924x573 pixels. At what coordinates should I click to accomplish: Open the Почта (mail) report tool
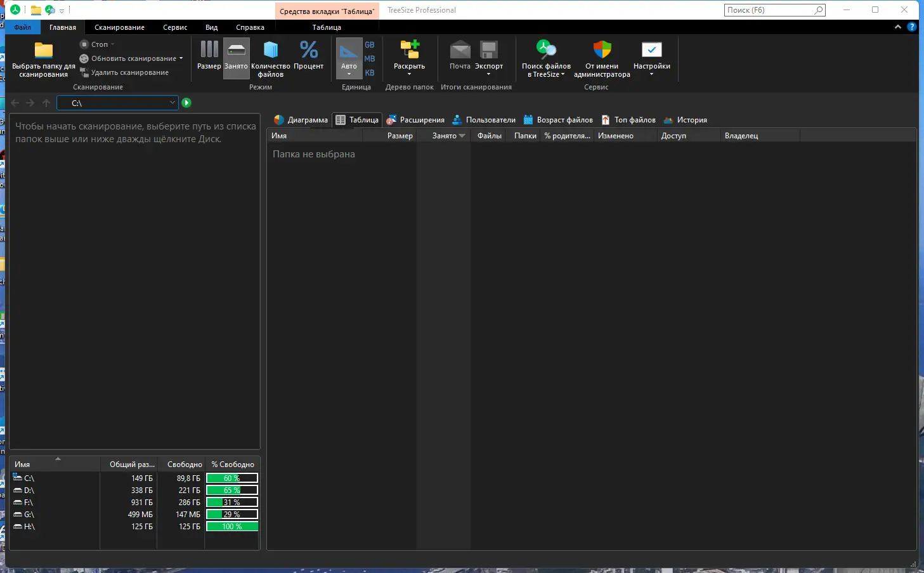[460, 56]
